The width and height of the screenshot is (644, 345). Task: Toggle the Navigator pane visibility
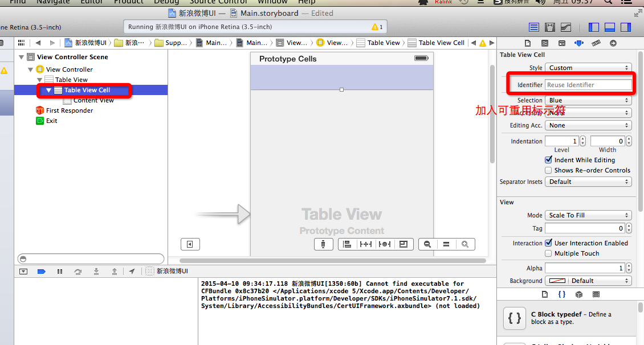(x=593, y=27)
